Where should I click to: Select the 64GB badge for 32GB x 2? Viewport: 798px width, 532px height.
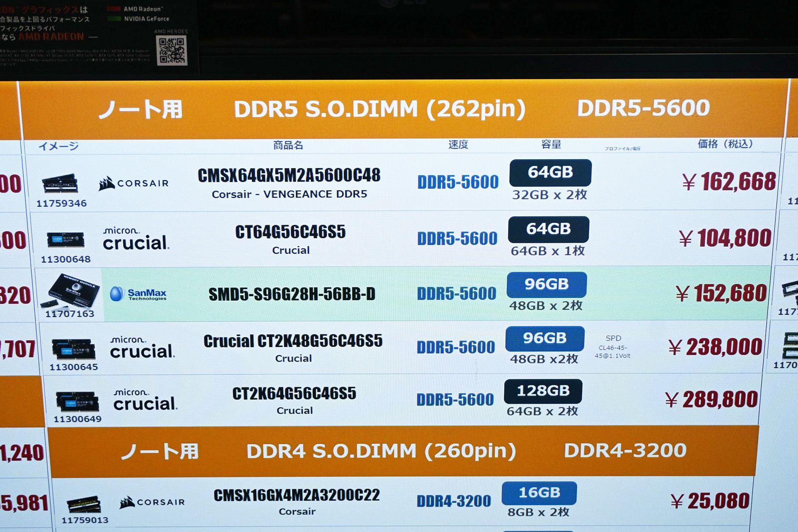pyautogui.click(x=550, y=173)
